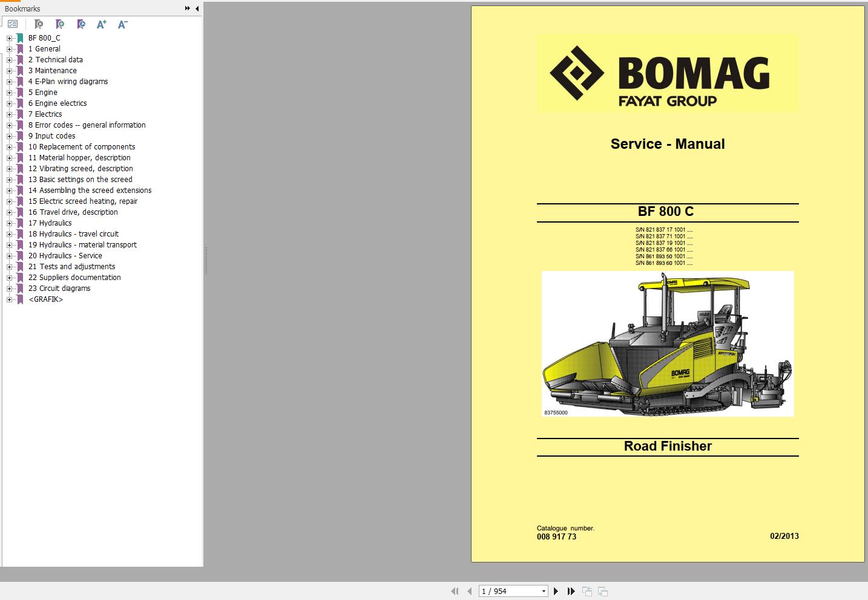Open the bookmark options menu icon
Image resolution: width=868 pixels, height=600 pixels.
tap(12, 24)
